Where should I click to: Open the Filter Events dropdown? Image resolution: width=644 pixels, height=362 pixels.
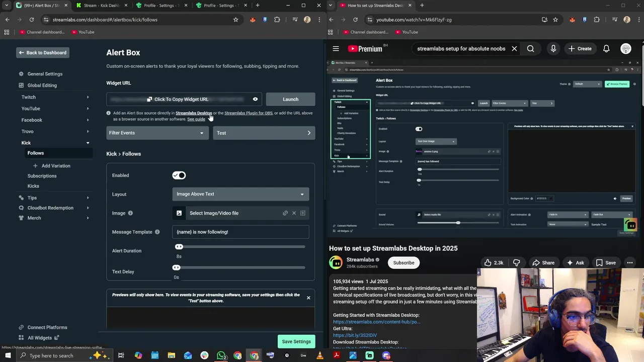[x=157, y=133]
